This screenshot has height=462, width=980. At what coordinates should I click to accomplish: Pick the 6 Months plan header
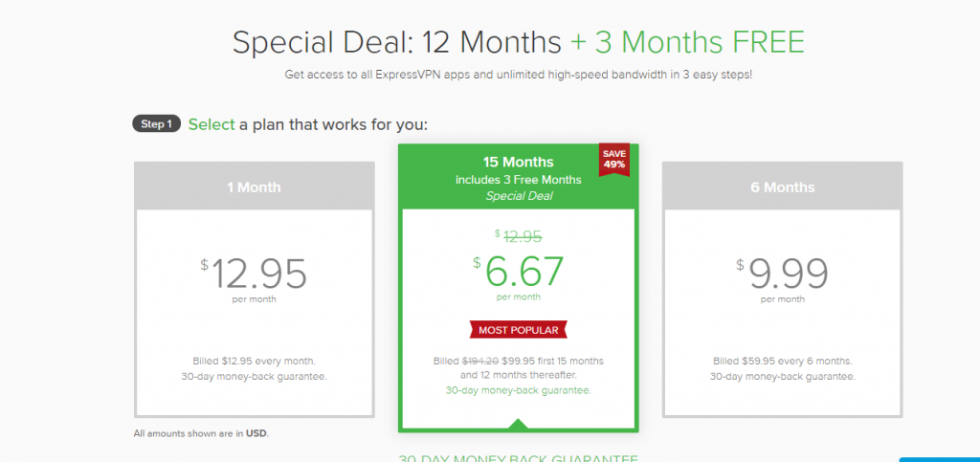coord(782,187)
